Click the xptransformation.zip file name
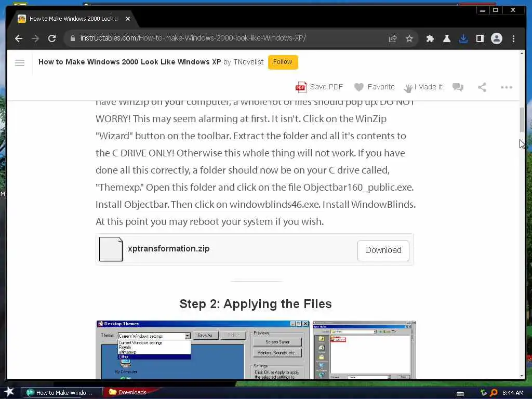Image resolution: width=532 pixels, height=399 pixels. tap(169, 249)
